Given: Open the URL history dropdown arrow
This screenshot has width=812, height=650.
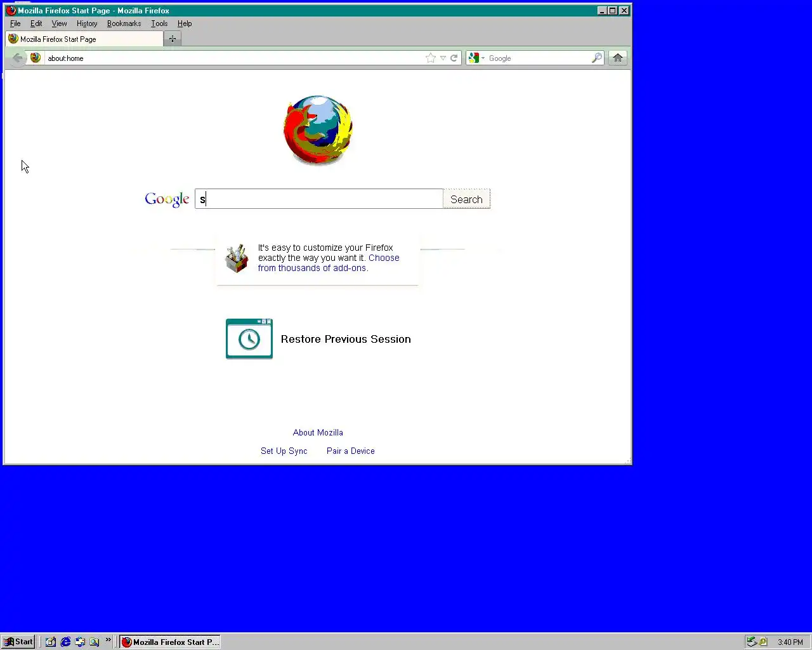Looking at the screenshot, I should click(x=443, y=58).
